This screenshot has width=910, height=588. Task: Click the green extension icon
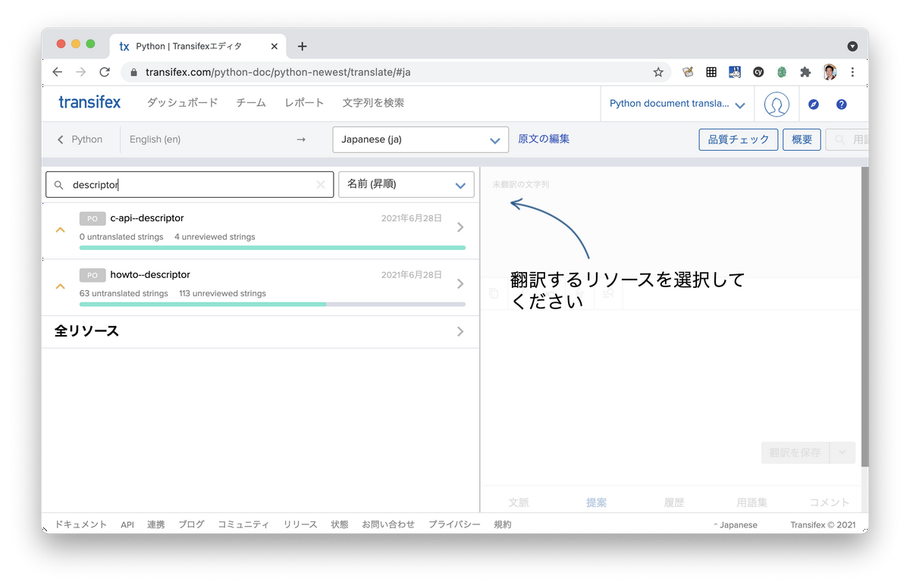[x=782, y=72]
